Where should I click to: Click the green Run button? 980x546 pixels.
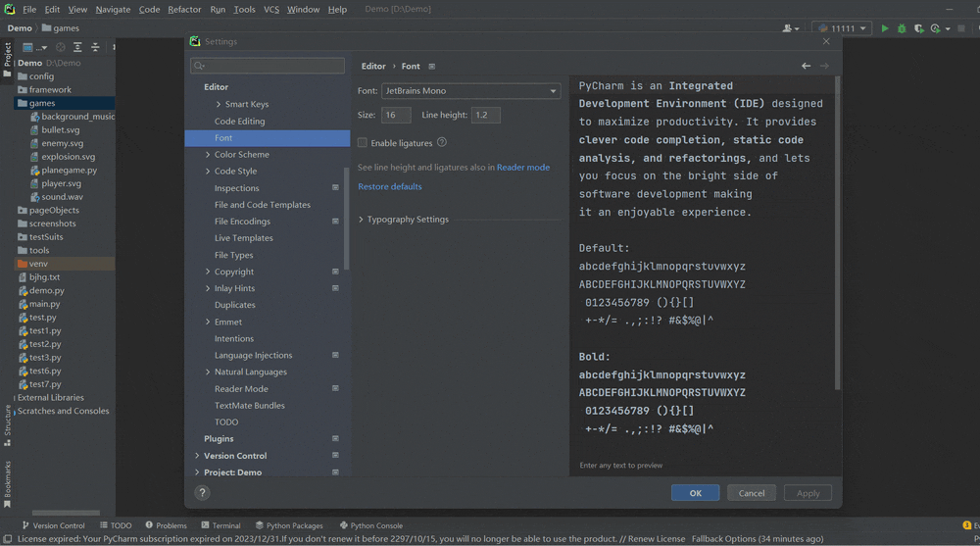tap(885, 28)
